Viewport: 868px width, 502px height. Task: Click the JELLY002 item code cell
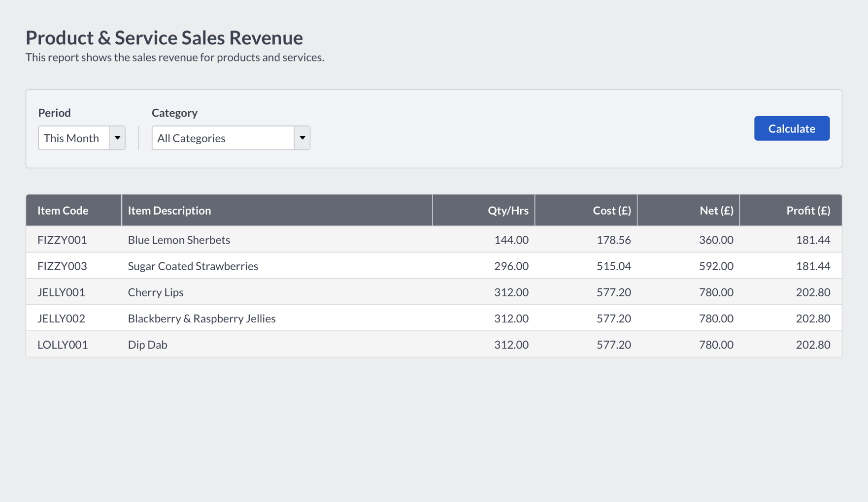point(61,318)
